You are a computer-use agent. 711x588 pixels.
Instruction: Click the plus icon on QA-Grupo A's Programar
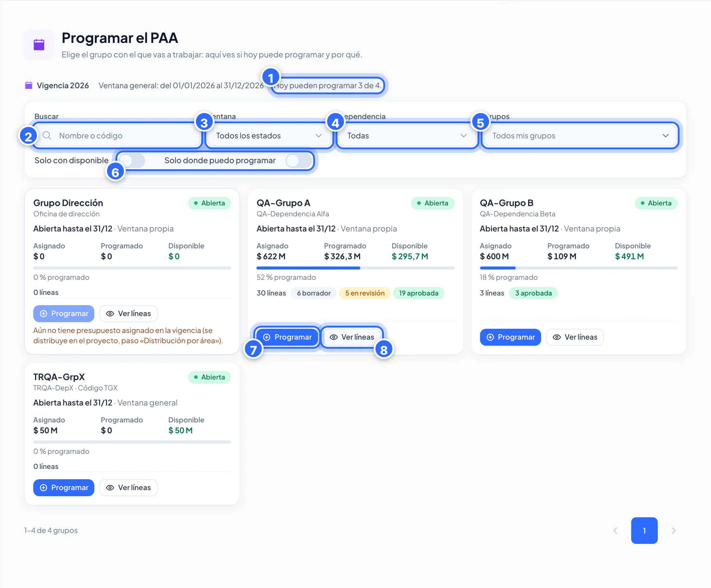point(267,337)
